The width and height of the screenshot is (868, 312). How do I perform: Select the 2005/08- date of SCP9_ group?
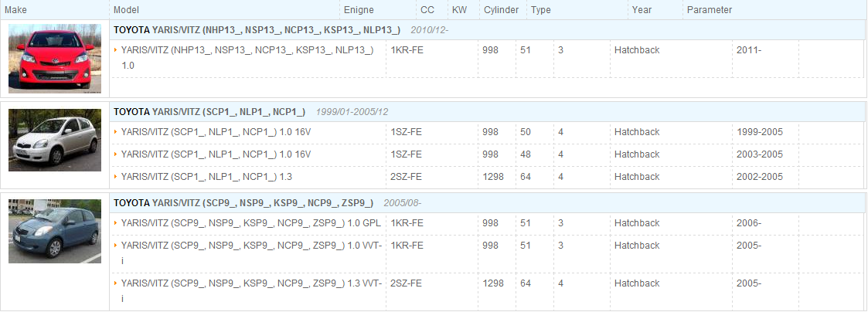click(403, 203)
